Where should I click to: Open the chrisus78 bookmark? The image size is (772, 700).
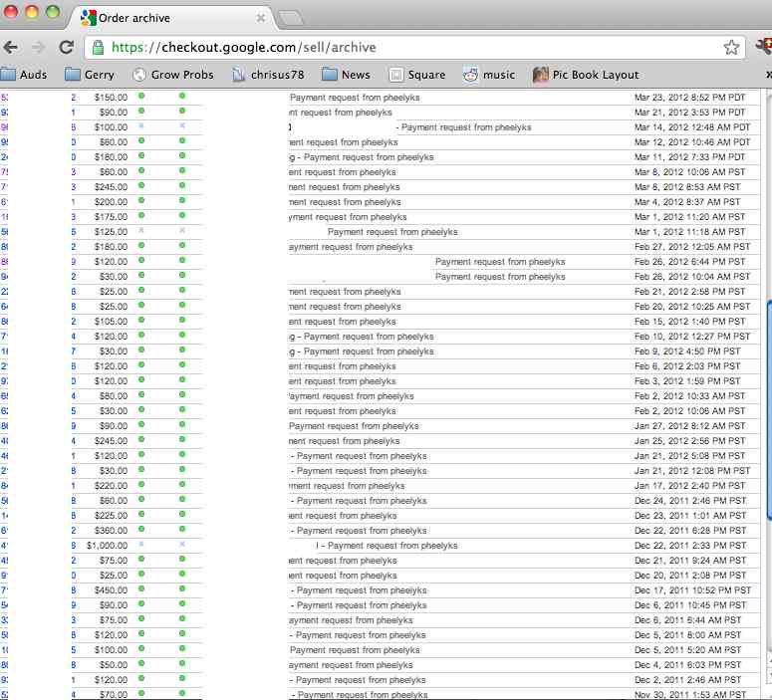pos(270,75)
